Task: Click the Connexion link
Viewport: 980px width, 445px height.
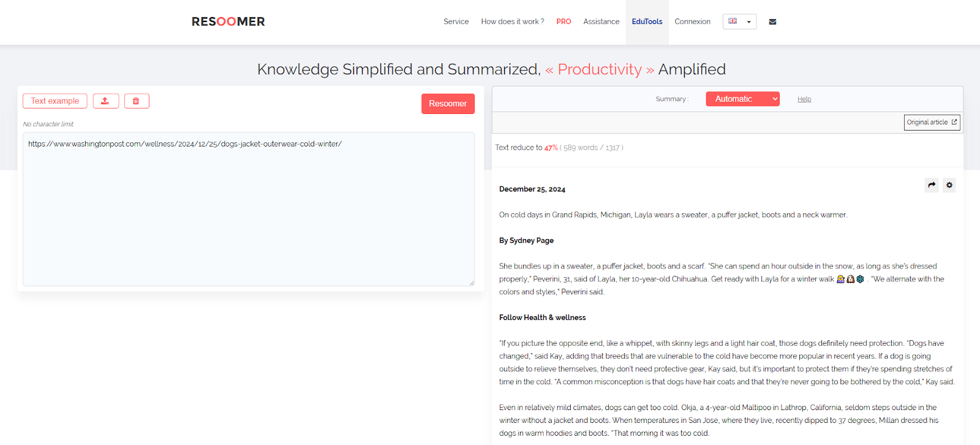Action: point(693,21)
